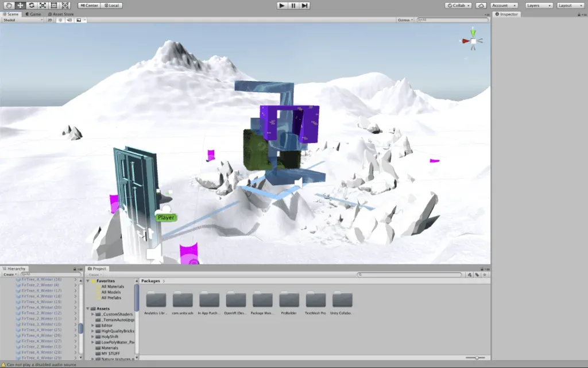
Task: Select FirTree_4_Winter (16) in Hierarchy
Action: [41, 279]
